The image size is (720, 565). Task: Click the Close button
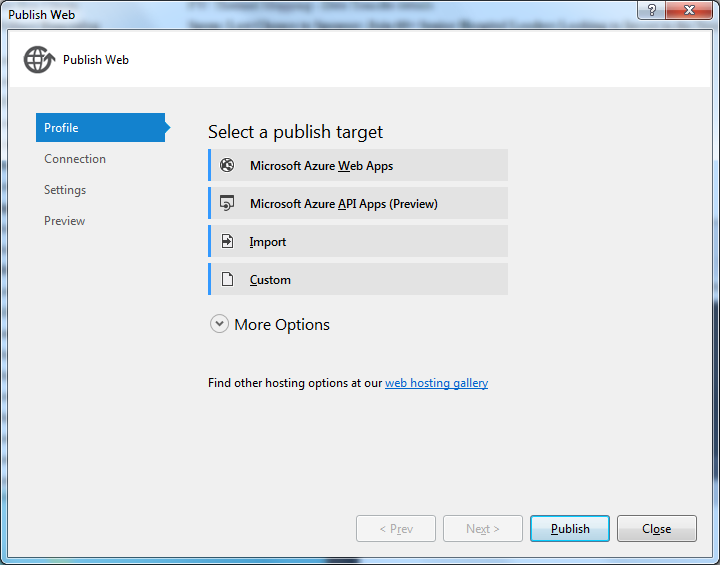pos(657,529)
